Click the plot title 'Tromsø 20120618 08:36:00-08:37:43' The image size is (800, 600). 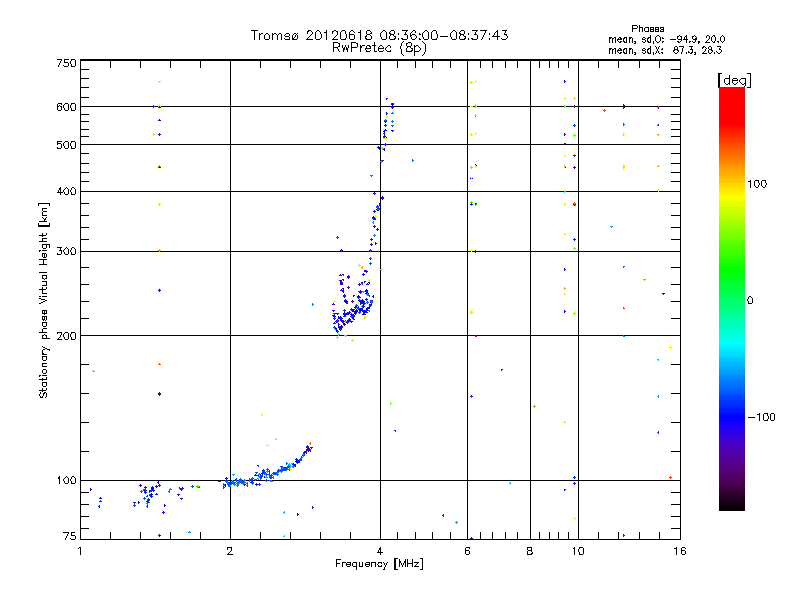tap(379, 35)
